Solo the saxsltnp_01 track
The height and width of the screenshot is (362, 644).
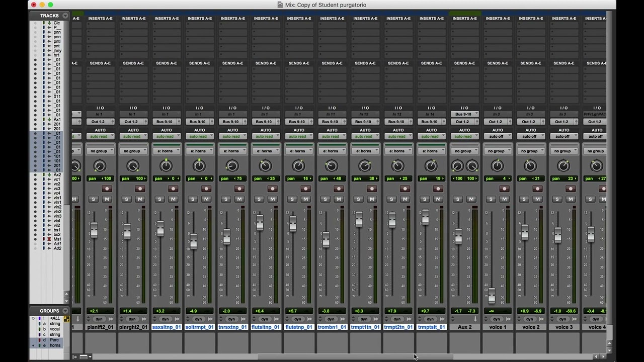159,199
